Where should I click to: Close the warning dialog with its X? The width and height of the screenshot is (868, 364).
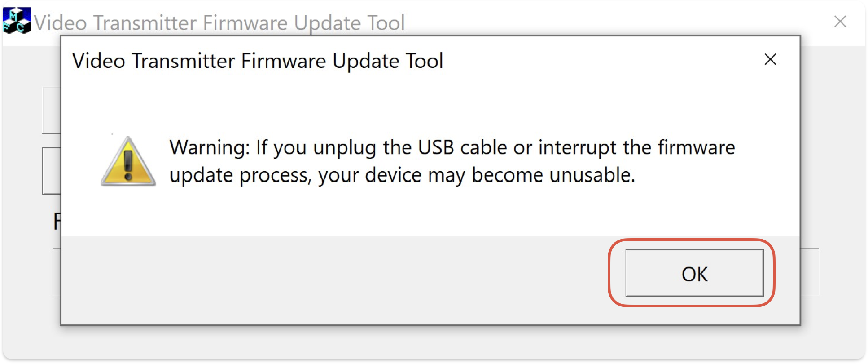(770, 59)
